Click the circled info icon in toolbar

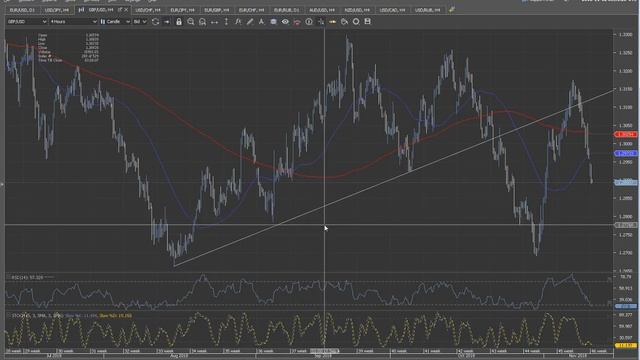309,22
